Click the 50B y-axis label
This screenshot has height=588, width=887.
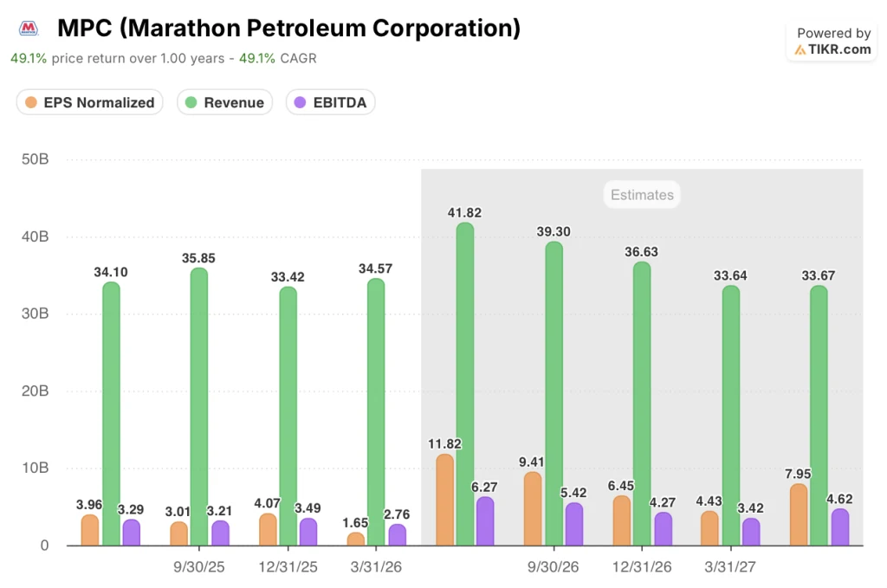[x=35, y=159]
